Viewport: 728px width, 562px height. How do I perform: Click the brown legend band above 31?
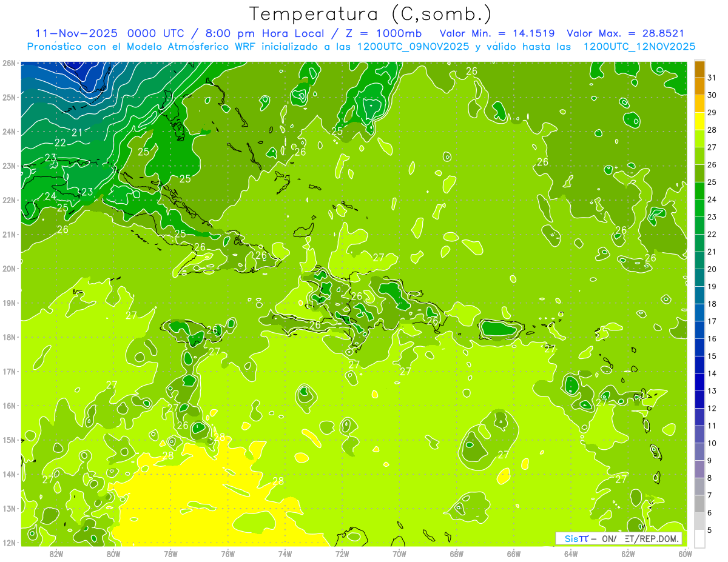click(x=699, y=69)
